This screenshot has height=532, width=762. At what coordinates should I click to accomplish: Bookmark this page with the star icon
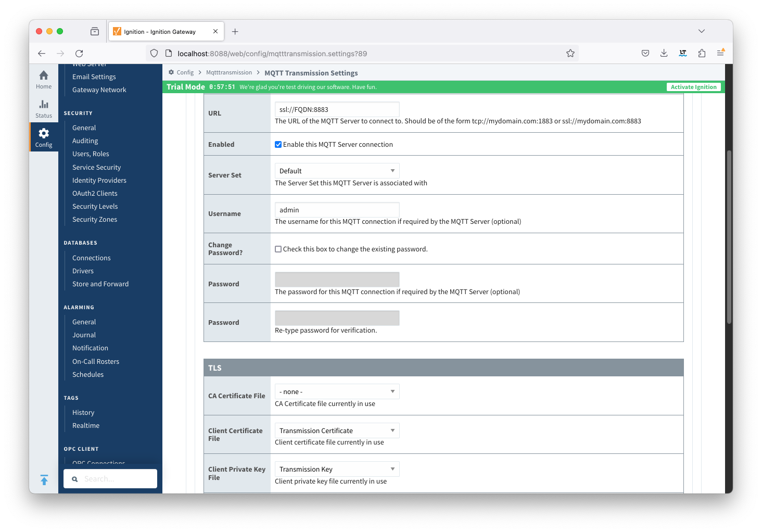570,53
